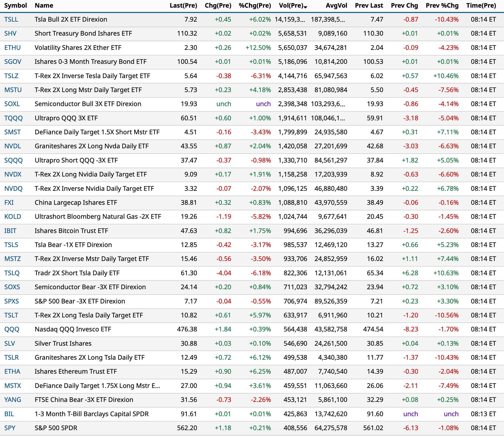
Task: Open the TQQQ quote page link
Action: click(13, 118)
